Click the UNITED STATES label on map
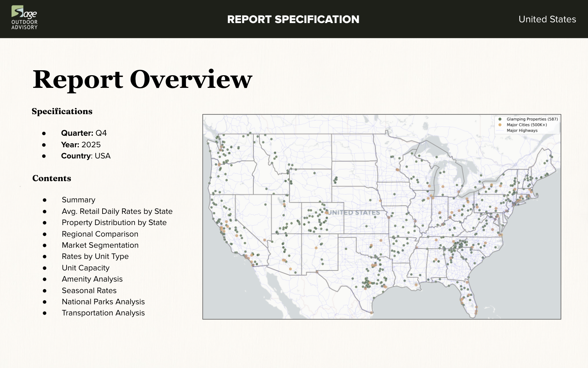The width and height of the screenshot is (588, 368). pyautogui.click(x=354, y=212)
